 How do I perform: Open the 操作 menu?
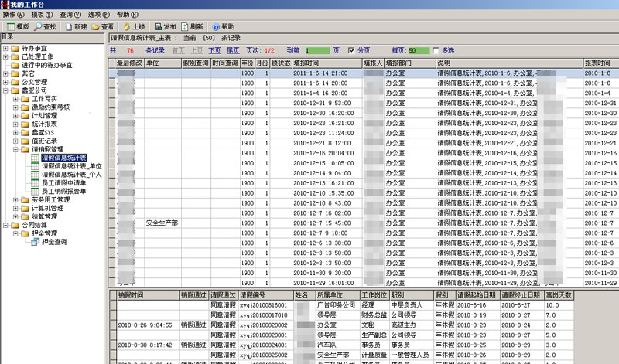click(13, 15)
